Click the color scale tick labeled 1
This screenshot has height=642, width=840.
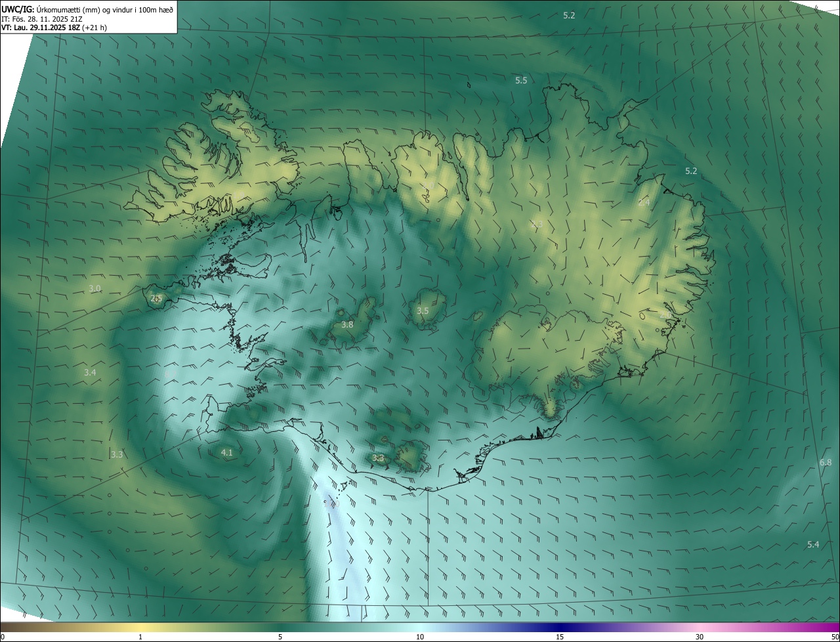click(140, 637)
